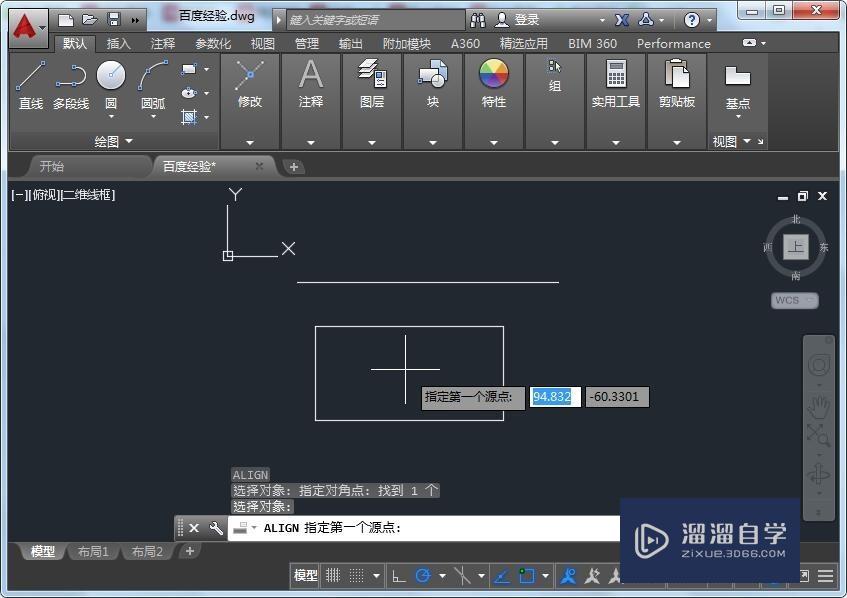
Task: Click the Open file folder icon
Action: [89, 20]
